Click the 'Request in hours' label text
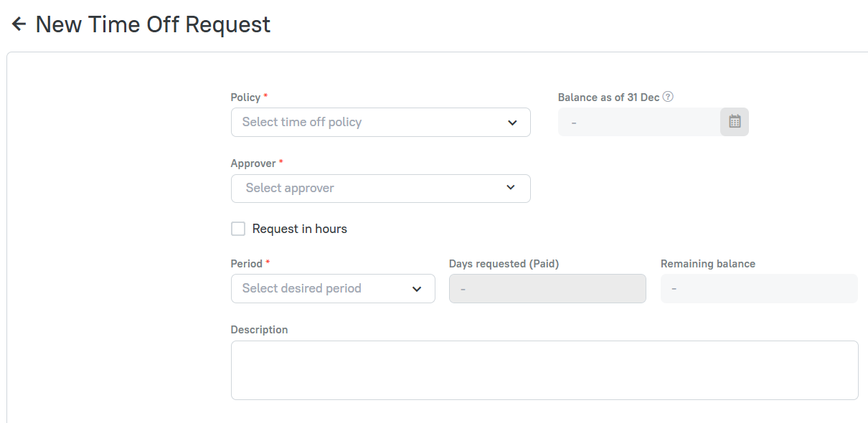The image size is (868, 423). [299, 229]
